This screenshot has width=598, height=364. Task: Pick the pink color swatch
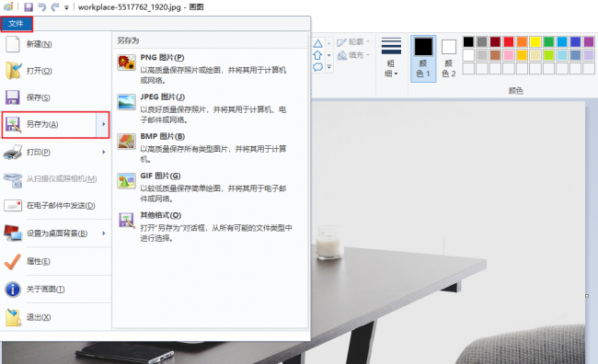click(509, 55)
